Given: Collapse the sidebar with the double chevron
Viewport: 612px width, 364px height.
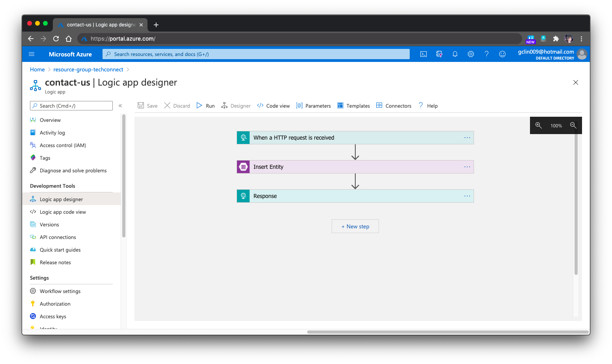Looking at the screenshot, I should click(120, 105).
